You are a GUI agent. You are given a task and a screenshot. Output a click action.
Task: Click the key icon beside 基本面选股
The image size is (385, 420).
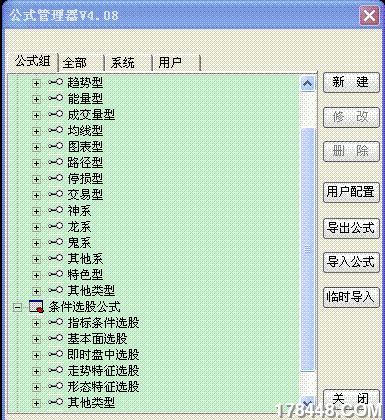[x=55, y=338]
